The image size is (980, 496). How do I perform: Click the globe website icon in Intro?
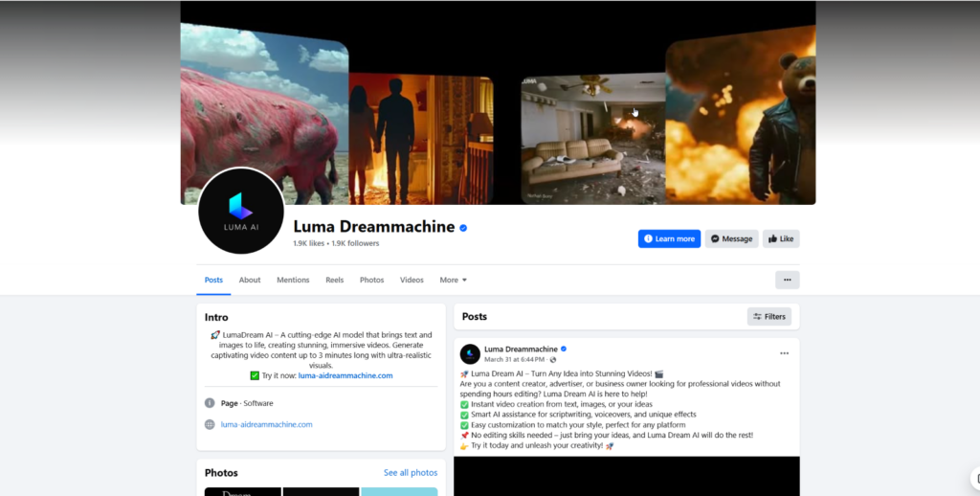210,425
